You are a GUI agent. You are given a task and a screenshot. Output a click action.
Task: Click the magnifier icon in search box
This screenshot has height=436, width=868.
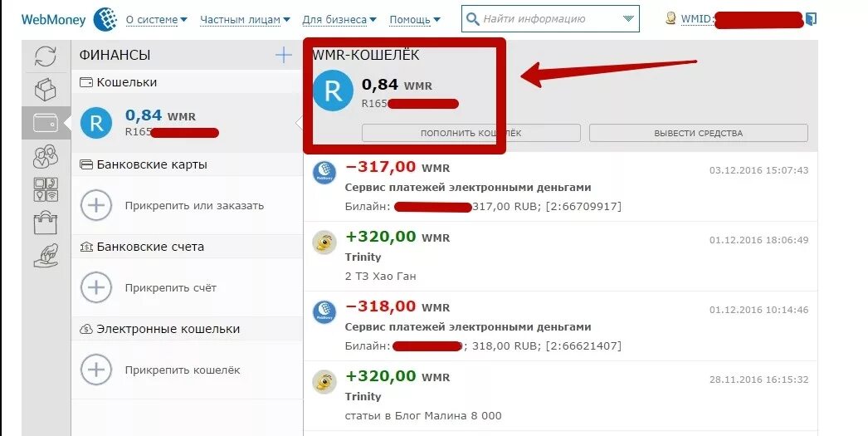[x=473, y=19]
